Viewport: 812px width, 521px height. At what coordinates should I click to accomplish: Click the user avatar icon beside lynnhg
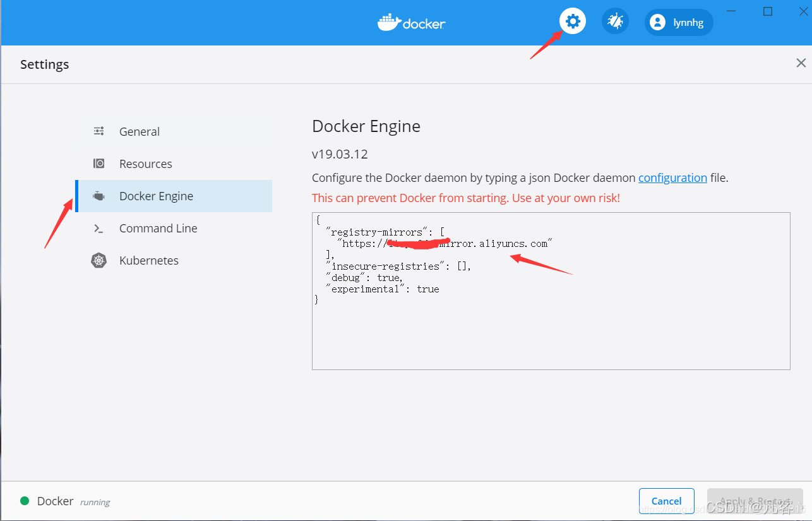(657, 23)
